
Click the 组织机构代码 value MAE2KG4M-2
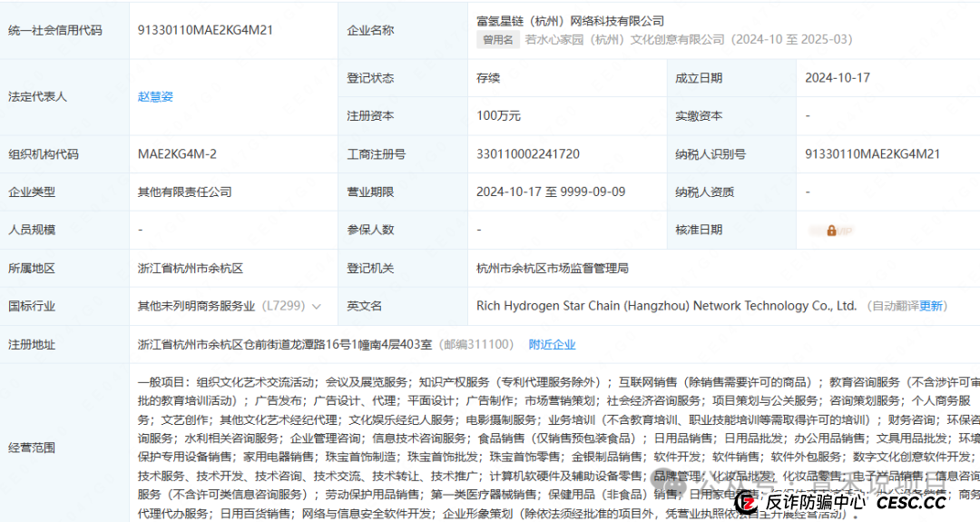click(x=177, y=154)
